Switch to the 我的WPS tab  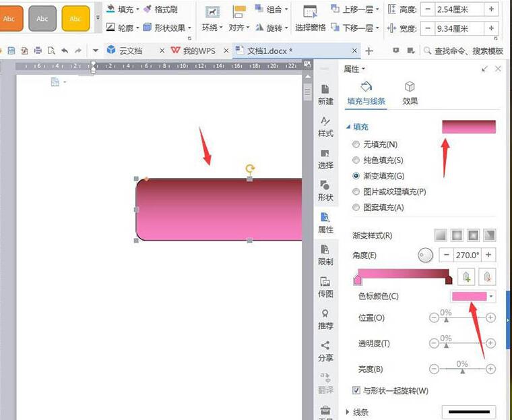click(x=199, y=51)
